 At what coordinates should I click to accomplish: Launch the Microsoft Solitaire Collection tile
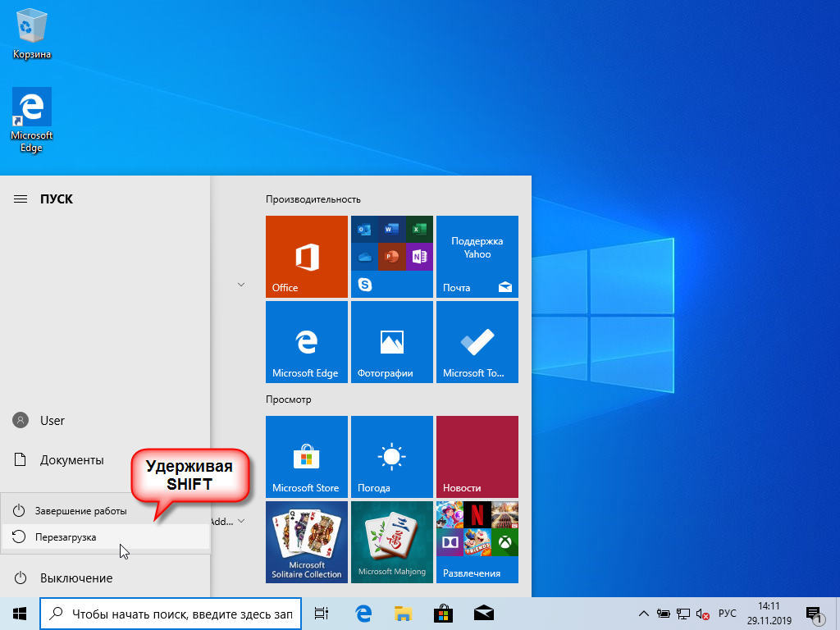pos(307,542)
